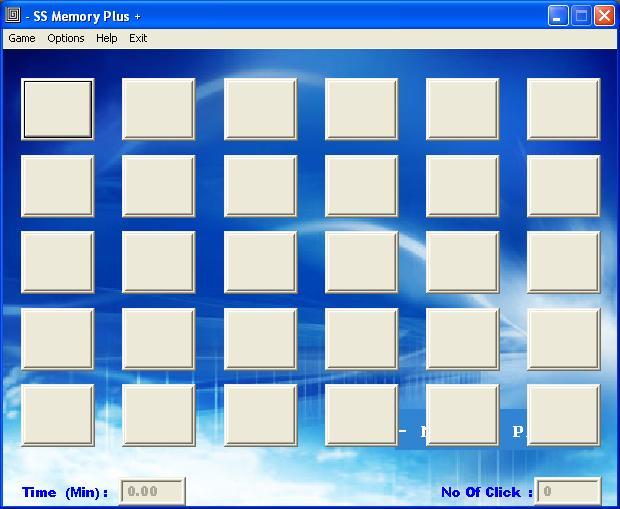Reveal the card in row four, column four

(x=361, y=339)
